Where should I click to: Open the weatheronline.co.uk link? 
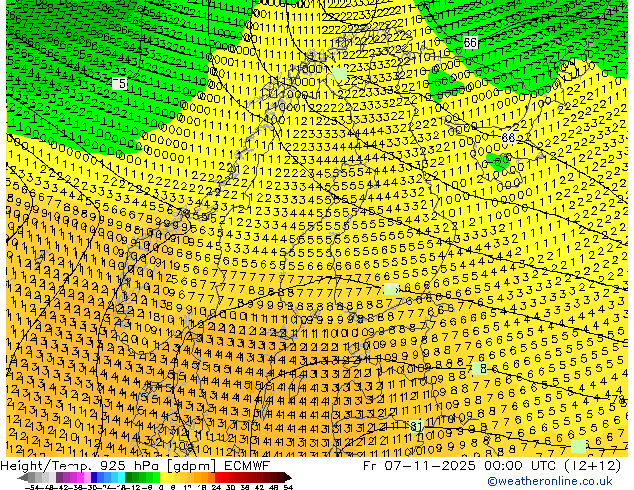(549, 481)
